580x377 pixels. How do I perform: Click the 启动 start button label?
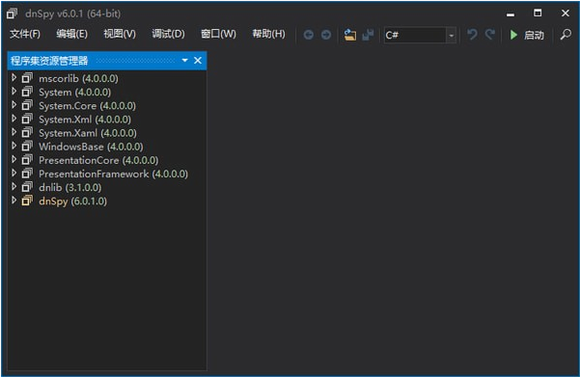pyautogui.click(x=534, y=35)
